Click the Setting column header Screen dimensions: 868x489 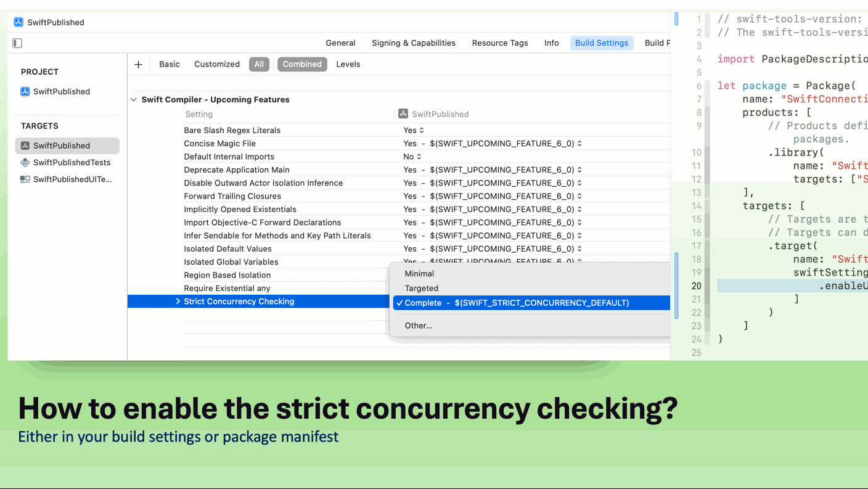click(x=199, y=114)
